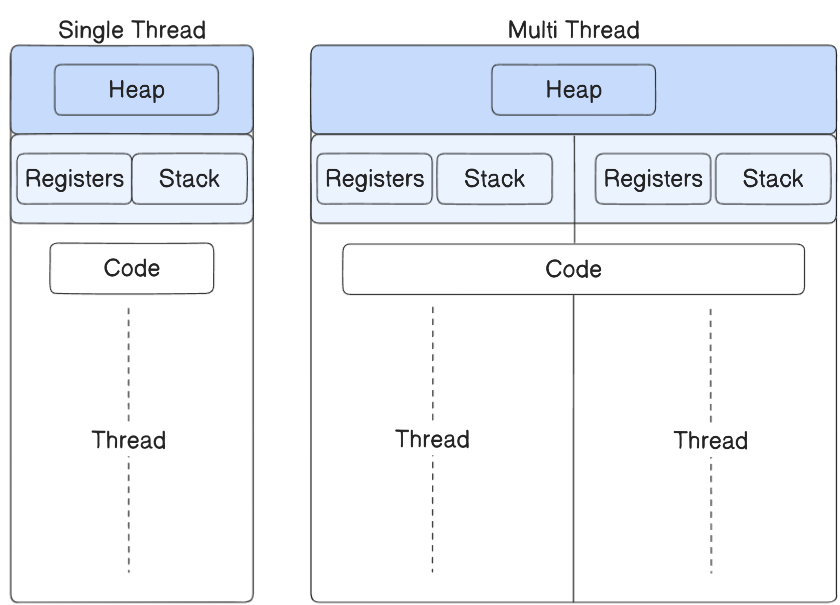Click the Thread label in Single Thread diagram
The image size is (840, 605).
129,440
